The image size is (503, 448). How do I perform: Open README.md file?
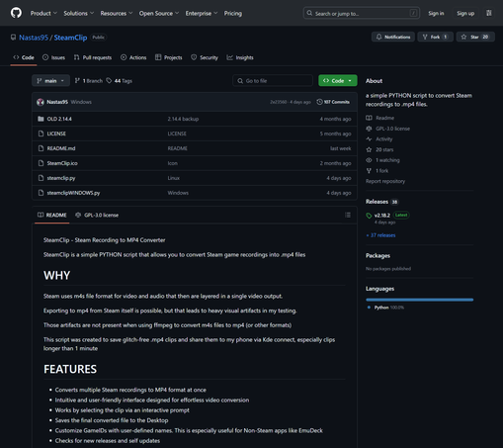(61, 148)
